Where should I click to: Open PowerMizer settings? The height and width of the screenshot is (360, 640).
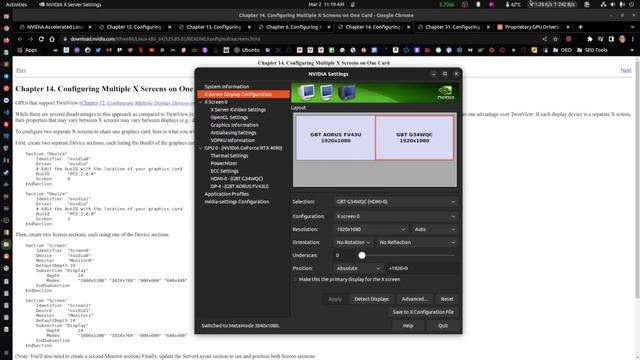(x=224, y=163)
